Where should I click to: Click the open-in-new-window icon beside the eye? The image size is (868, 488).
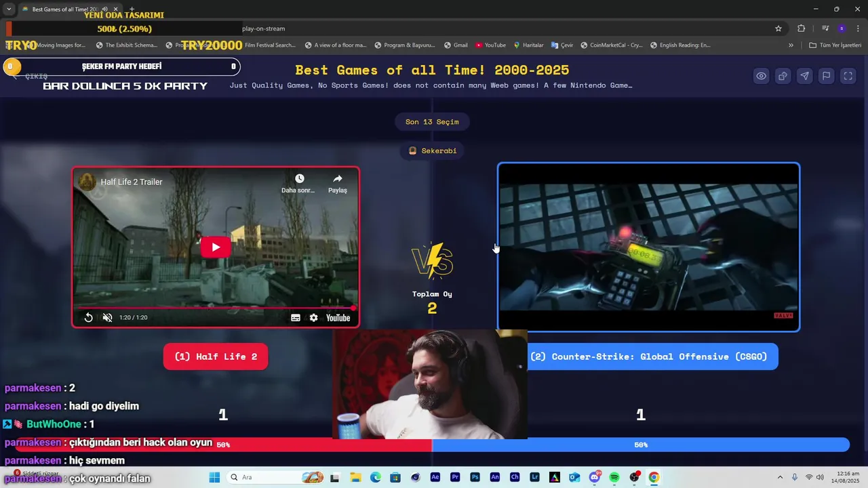coord(783,76)
